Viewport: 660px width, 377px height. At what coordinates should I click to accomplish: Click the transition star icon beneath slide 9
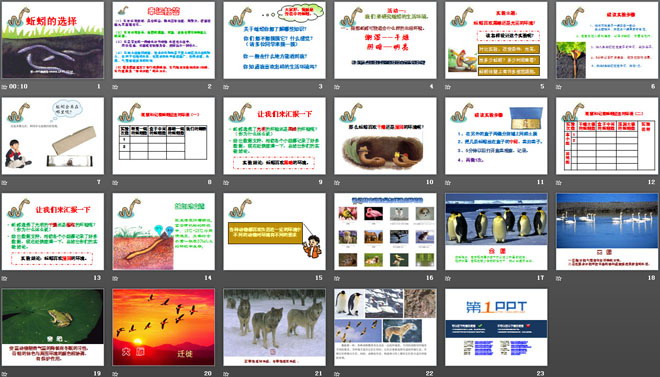coord(226,183)
